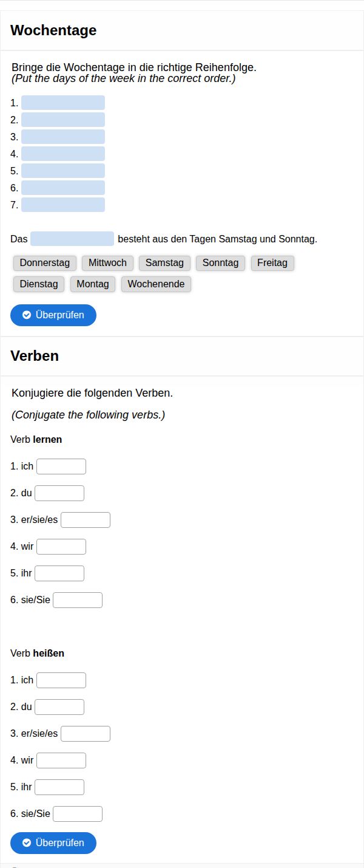364x868 pixels.
Task: Click the Donnerstag word chip
Action: coord(45,263)
